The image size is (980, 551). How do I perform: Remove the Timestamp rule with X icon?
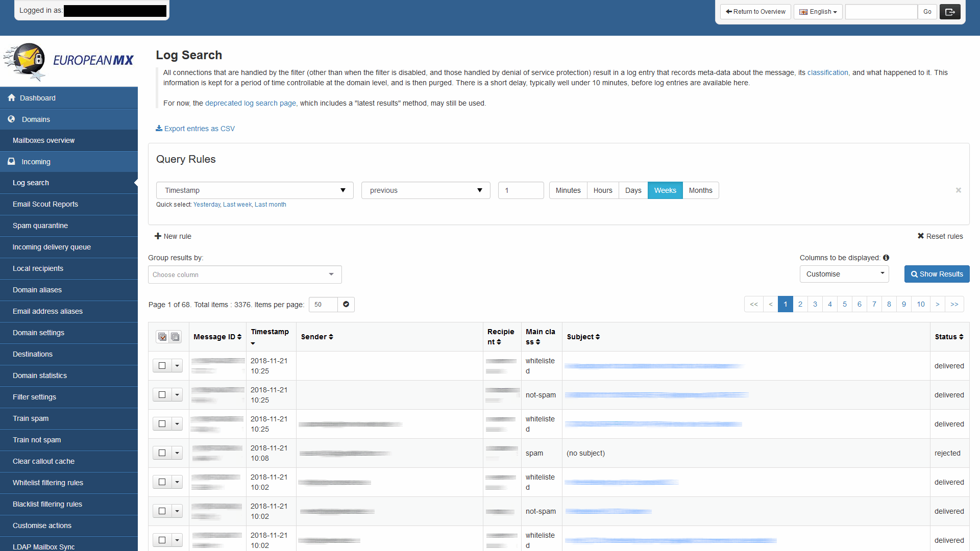pos(958,190)
